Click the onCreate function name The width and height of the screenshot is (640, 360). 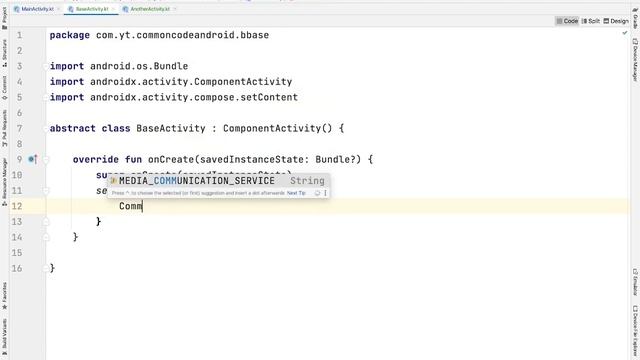[x=171, y=159]
